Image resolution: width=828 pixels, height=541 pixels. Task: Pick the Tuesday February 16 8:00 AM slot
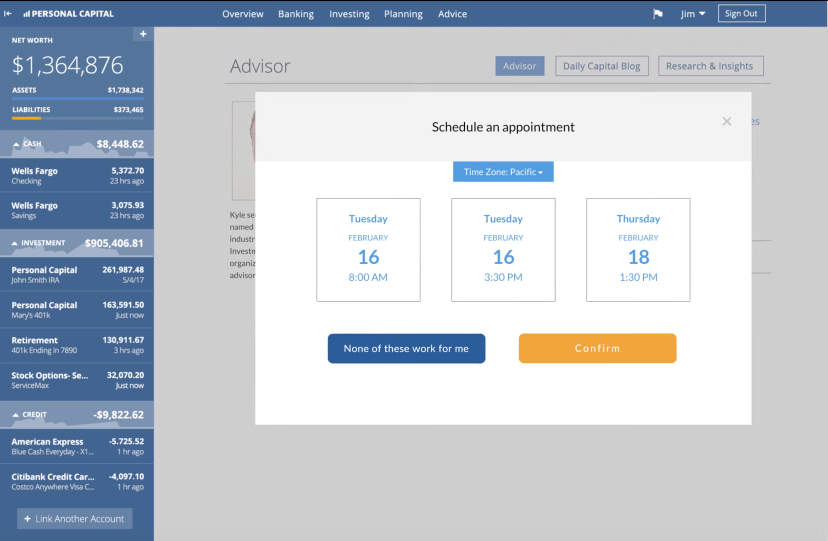coord(368,250)
